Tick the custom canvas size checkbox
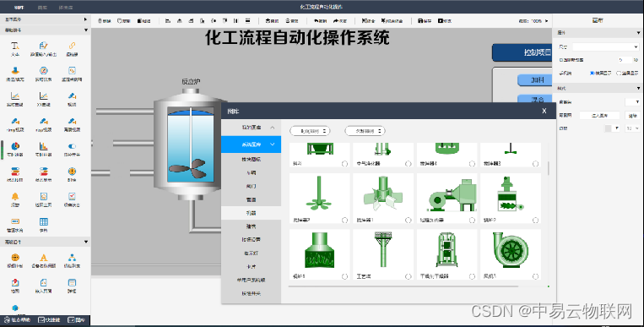 click(x=561, y=60)
